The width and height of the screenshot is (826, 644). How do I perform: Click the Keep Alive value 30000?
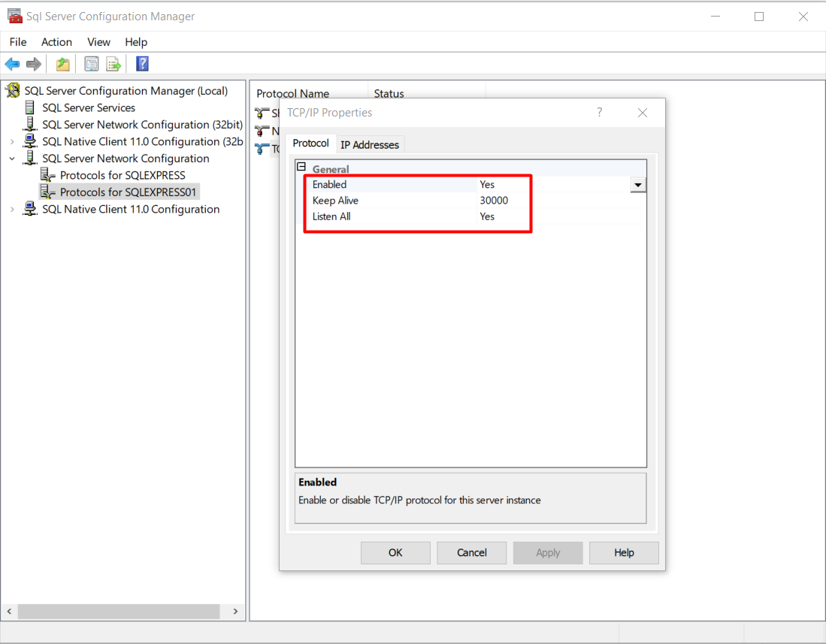[494, 200]
